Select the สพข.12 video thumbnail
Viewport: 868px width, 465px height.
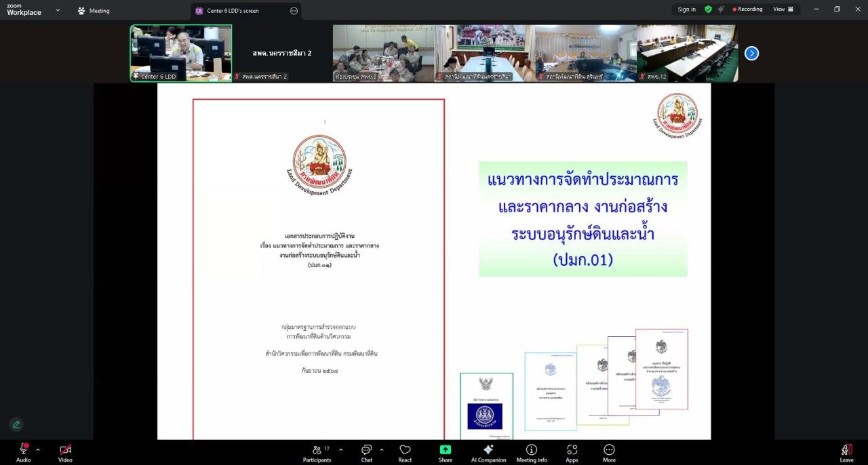687,53
